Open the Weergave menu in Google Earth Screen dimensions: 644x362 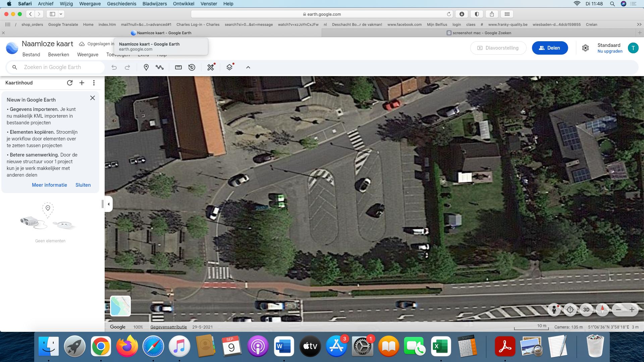[88, 55]
